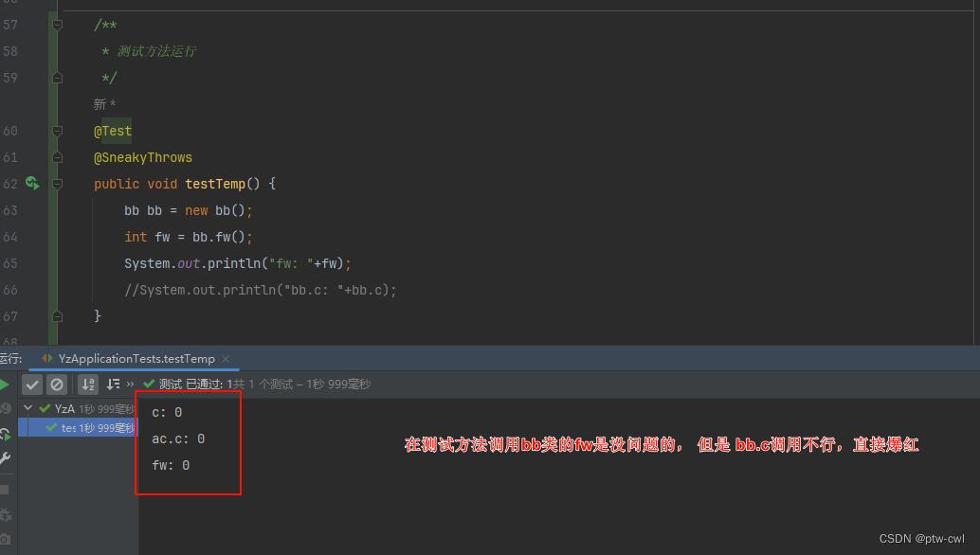Rerun the test with the green play button

tap(5, 385)
